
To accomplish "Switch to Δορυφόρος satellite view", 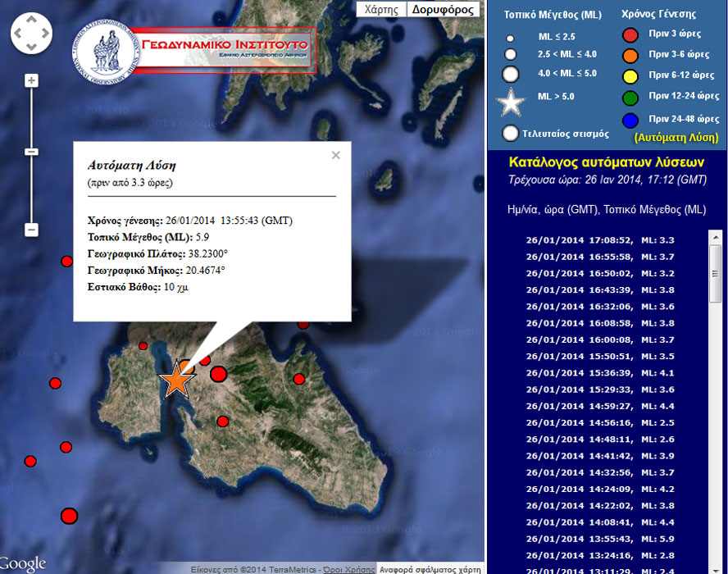I will pos(443,10).
